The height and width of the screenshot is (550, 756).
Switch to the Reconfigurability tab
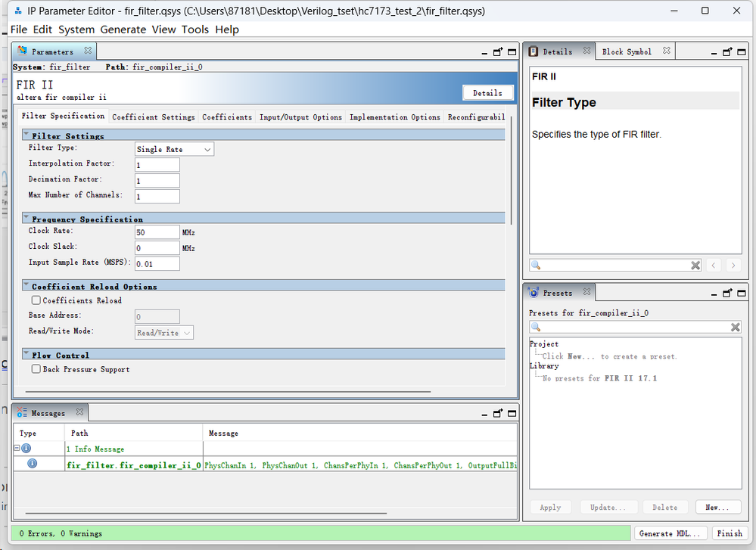476,117
